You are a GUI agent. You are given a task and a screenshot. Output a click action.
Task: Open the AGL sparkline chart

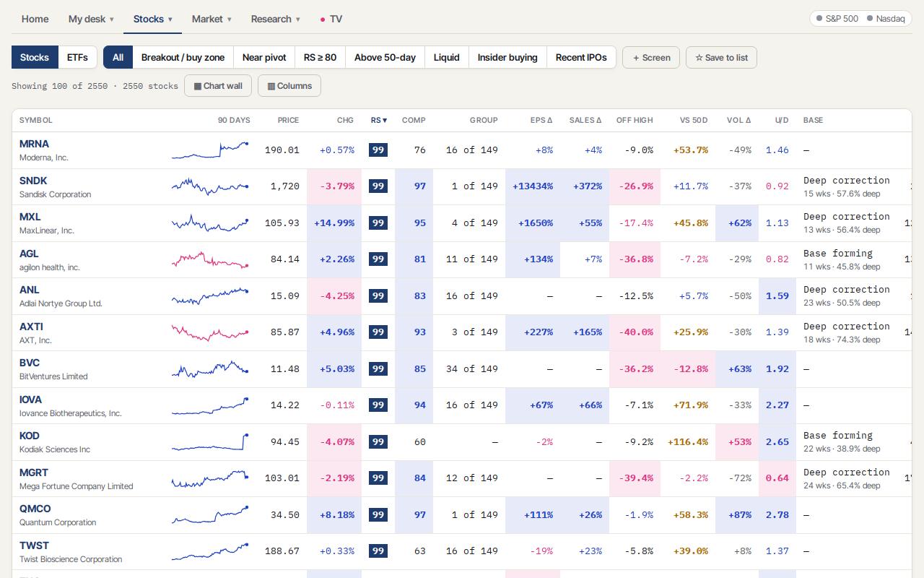pos(211,259)
